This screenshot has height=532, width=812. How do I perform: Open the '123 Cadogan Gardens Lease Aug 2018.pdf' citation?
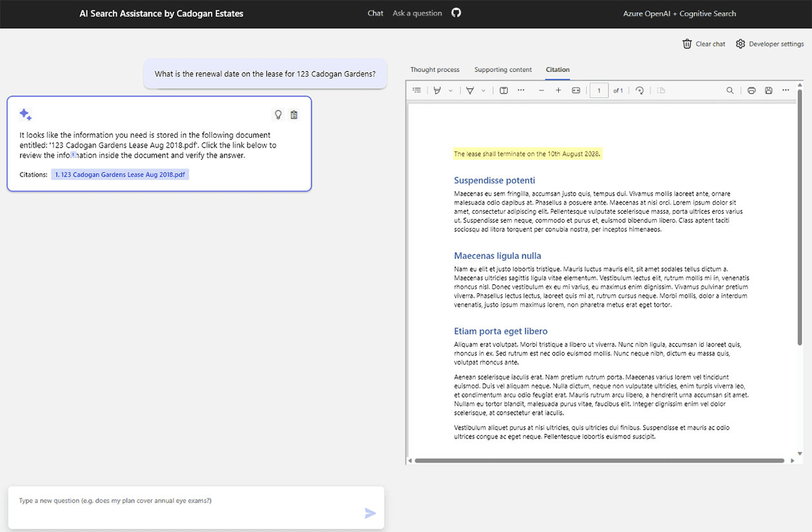tap(120, 174)
